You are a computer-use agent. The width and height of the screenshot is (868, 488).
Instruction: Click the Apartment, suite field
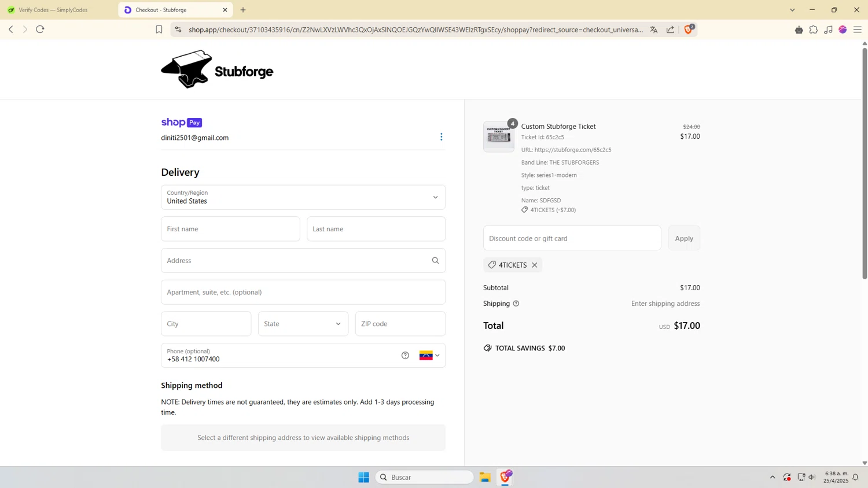[303, 292]
